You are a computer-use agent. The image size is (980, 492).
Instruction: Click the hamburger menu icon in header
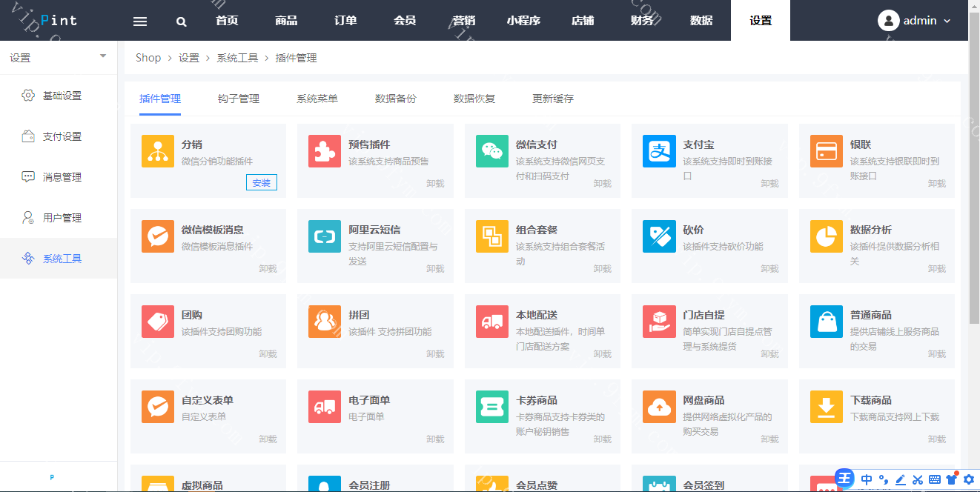pyautogui.click(x=140, y=21)
